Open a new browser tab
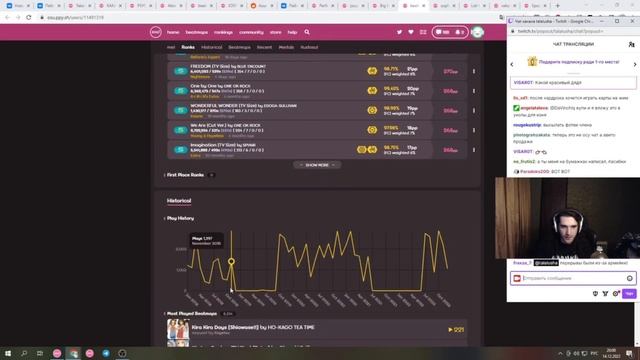Screen dimensions: 640x360 [558, 6]
